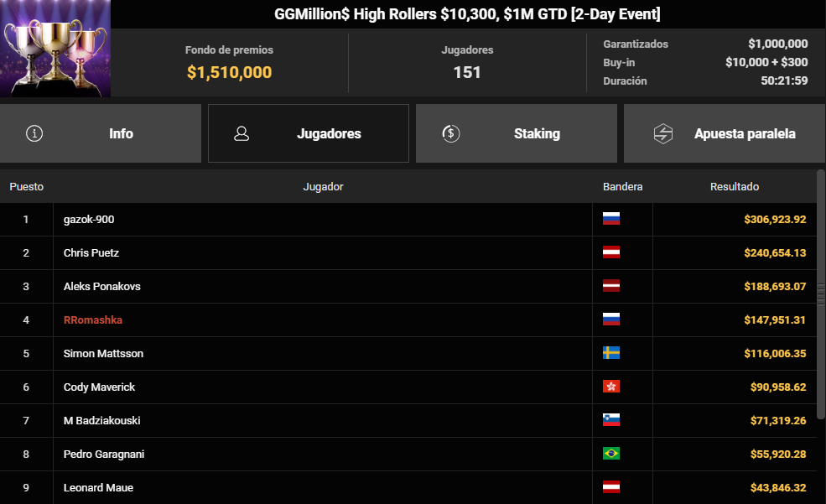
Task: Click Simon Mattsson's Swedish flag icon
Action: coord(611,353)
